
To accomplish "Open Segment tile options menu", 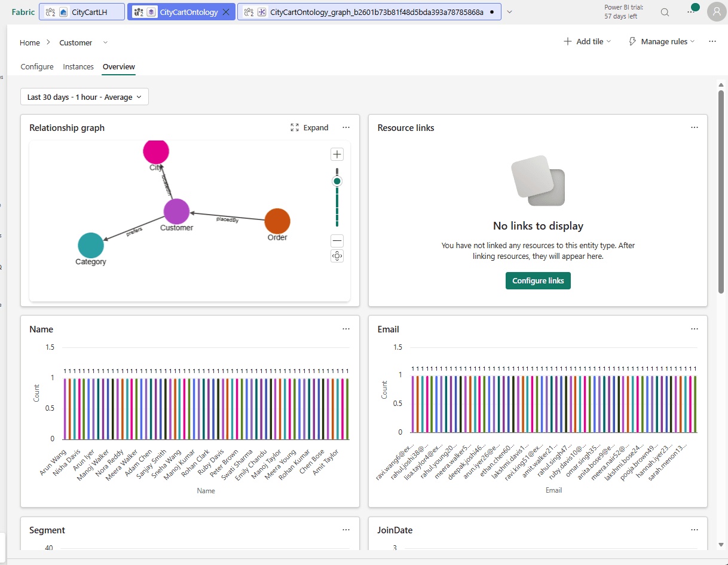I will click(346, 530).
